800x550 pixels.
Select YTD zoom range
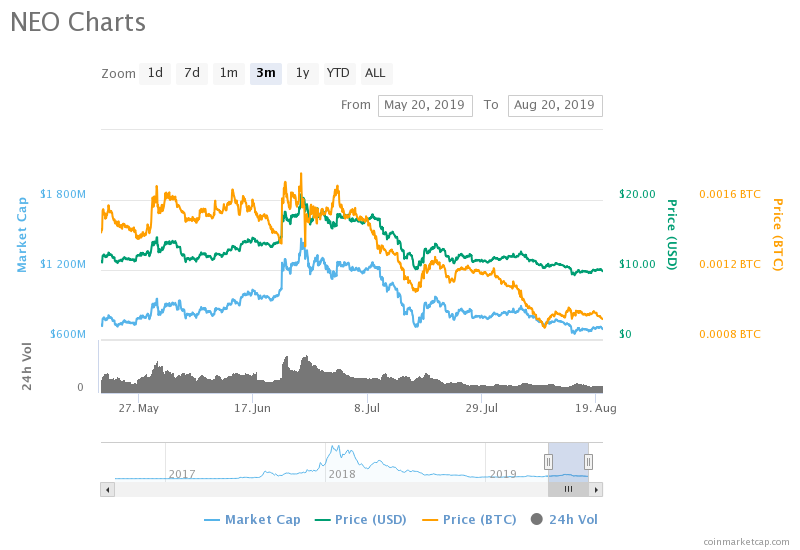pyautogui.click(x=339, y=73)
